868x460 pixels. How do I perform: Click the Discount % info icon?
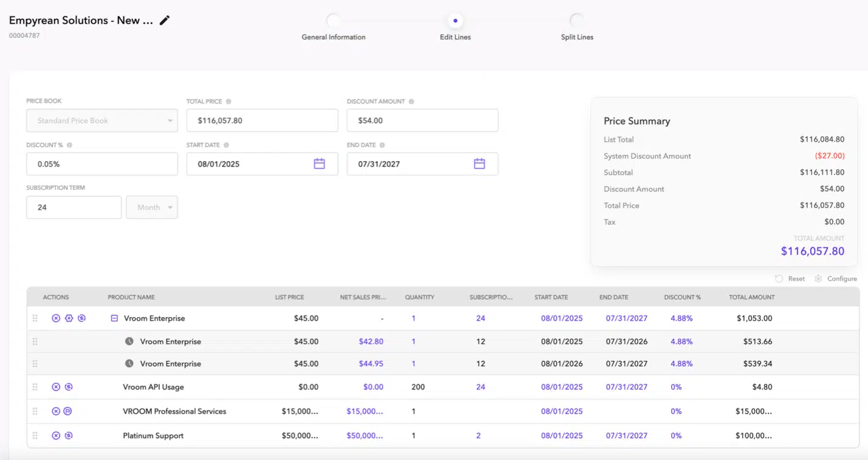point(69,145)
